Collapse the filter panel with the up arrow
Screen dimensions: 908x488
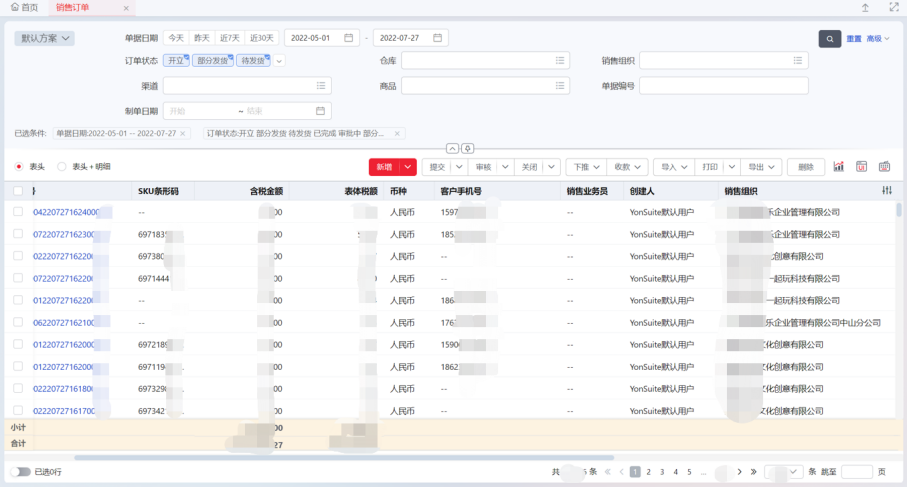[452, 149]
